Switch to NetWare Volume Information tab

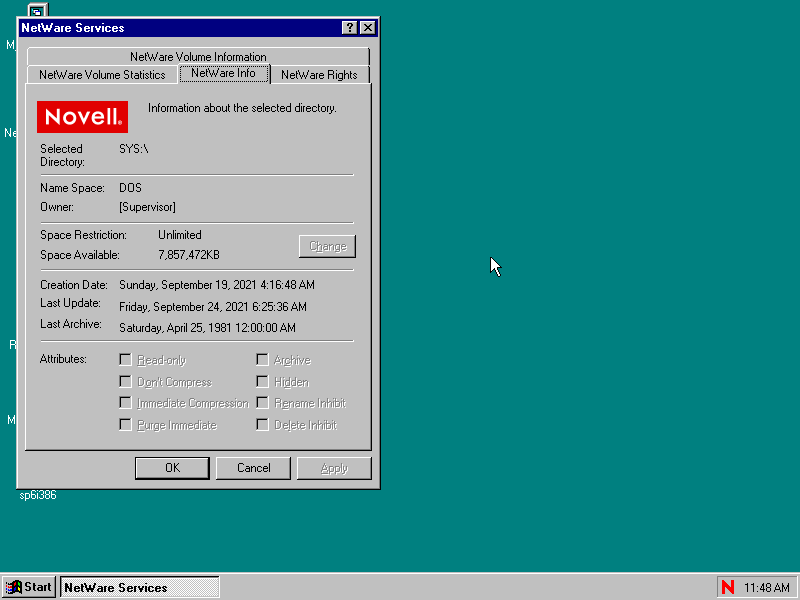[198, 57]
